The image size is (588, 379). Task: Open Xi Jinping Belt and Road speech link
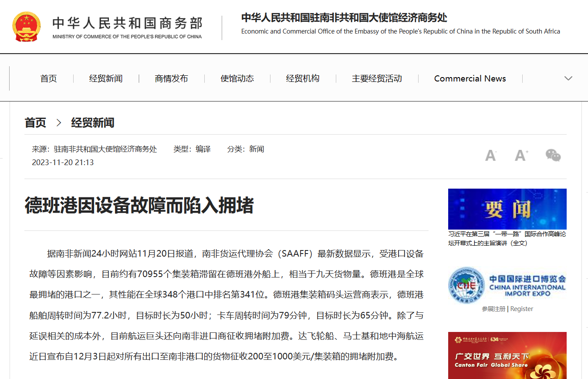[x=507, y=239]
